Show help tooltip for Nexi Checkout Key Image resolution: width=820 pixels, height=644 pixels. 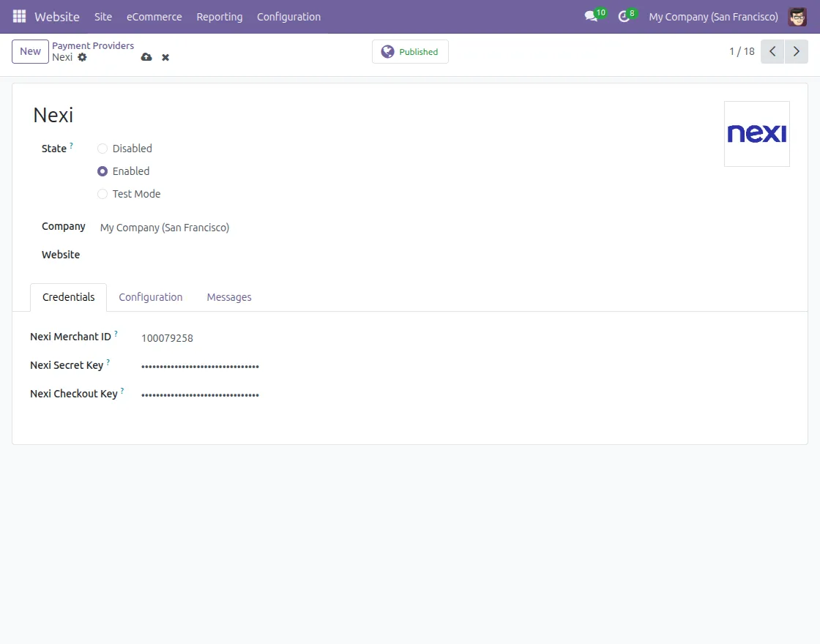122,391
